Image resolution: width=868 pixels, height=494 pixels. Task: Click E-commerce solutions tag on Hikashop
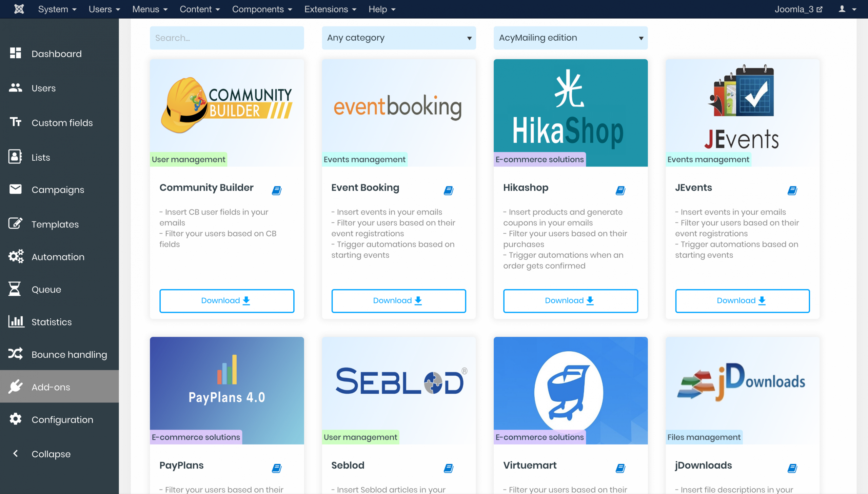(x=539, y=159)
